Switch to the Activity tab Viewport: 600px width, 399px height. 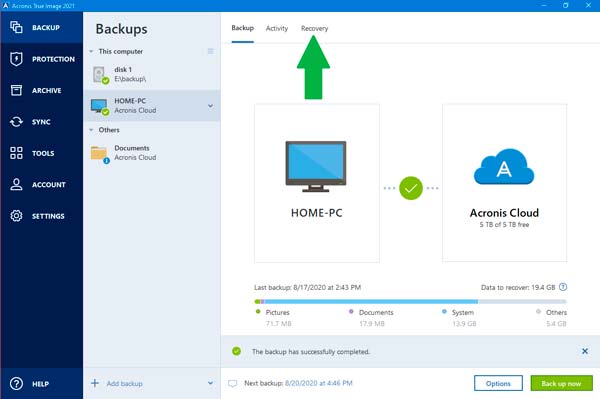tap(277, 28)
